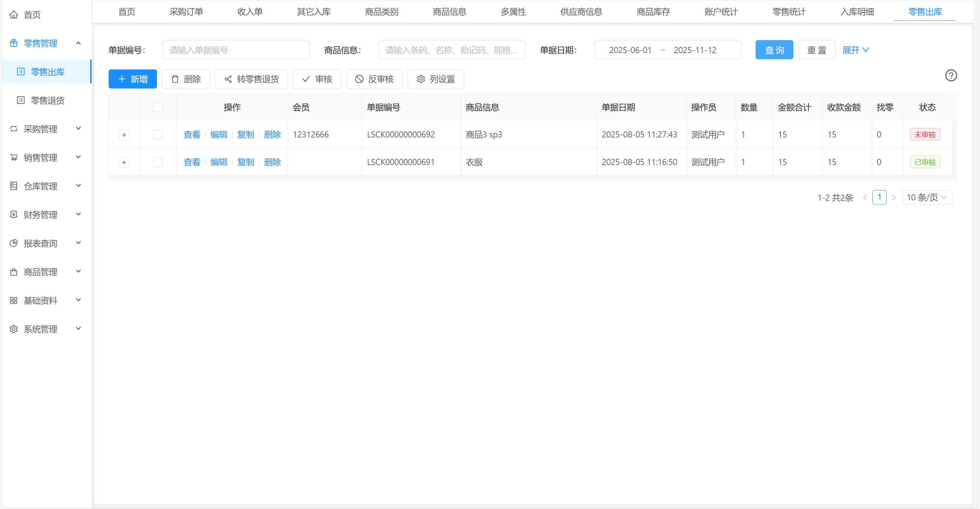Click 编辑 link for the 衣服 order
Image resolution: width=980 pixels, height=509 pixels.
219,162
